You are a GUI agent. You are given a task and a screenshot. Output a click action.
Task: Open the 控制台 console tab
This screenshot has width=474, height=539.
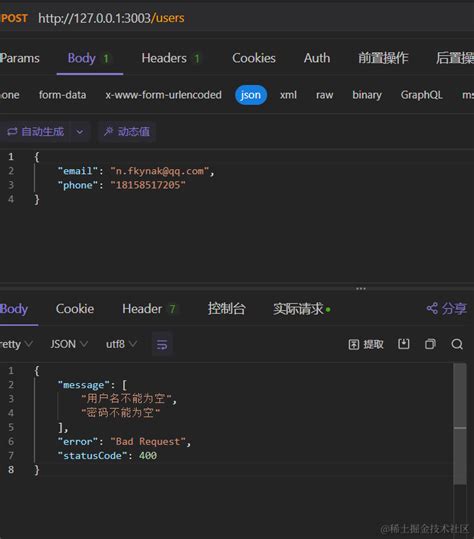tap(227, 309)
